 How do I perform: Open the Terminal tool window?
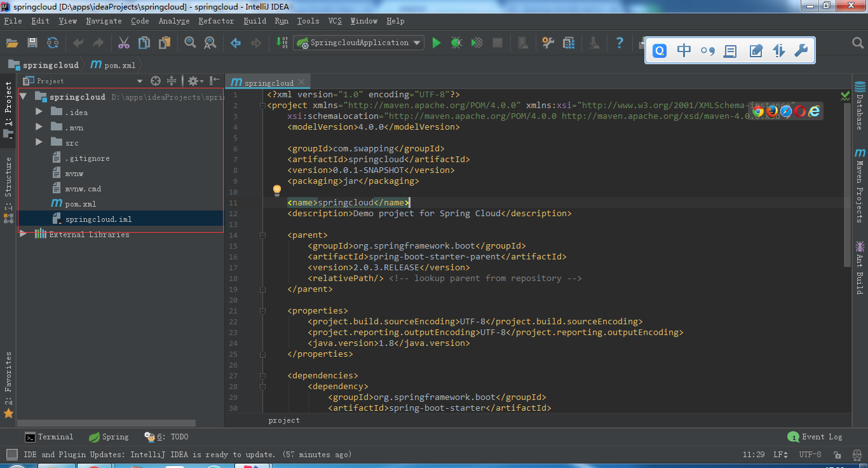49,437
